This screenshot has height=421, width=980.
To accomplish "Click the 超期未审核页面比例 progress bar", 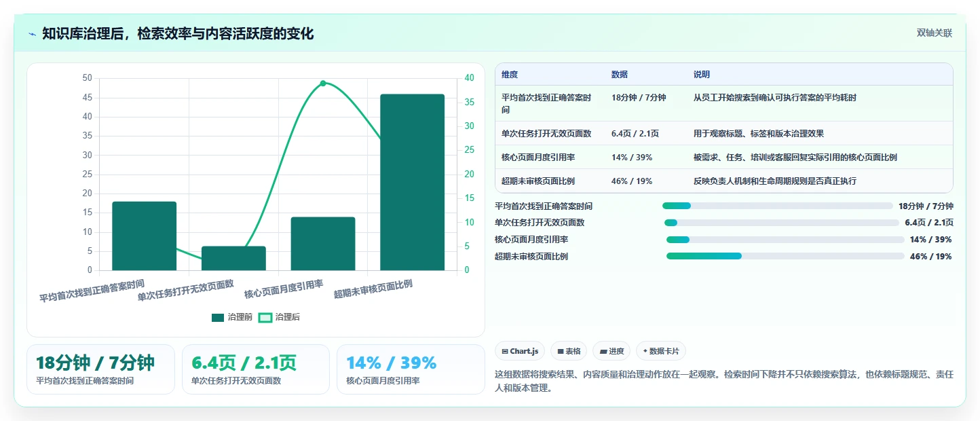I will 785,256.
